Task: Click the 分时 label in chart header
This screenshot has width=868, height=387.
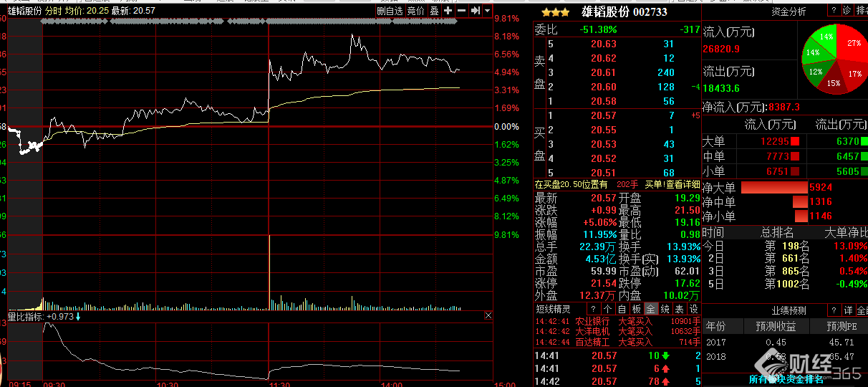Action: click(x=53, y=11)
